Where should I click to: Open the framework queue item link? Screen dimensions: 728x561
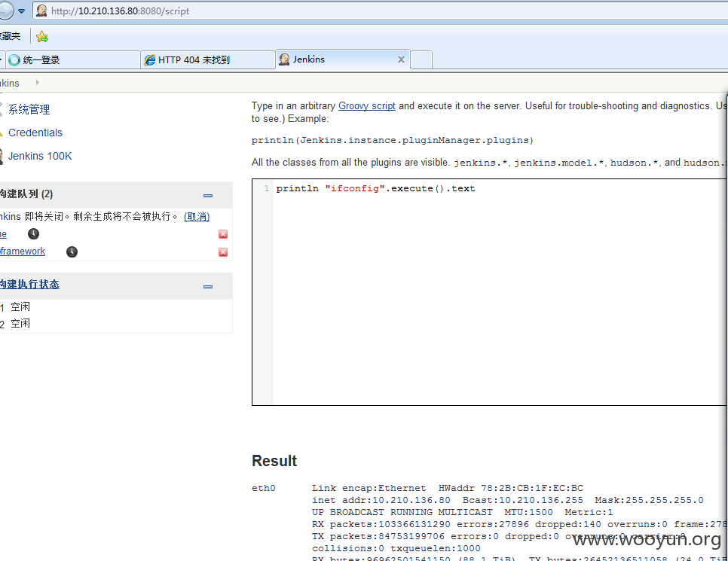(23, 251)
